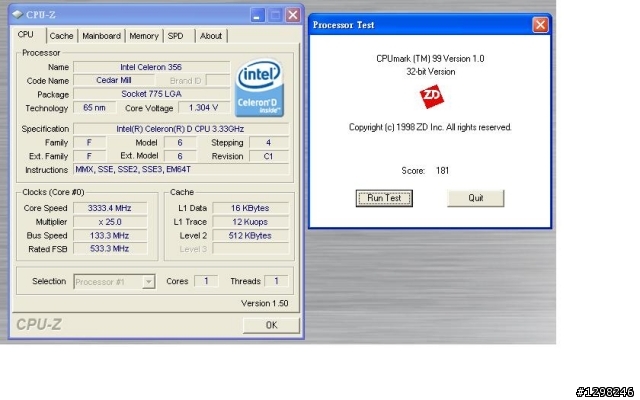Viewport: 640px width, 400px height.
Task: Click the Score value 181
Action: click(442, 171)
